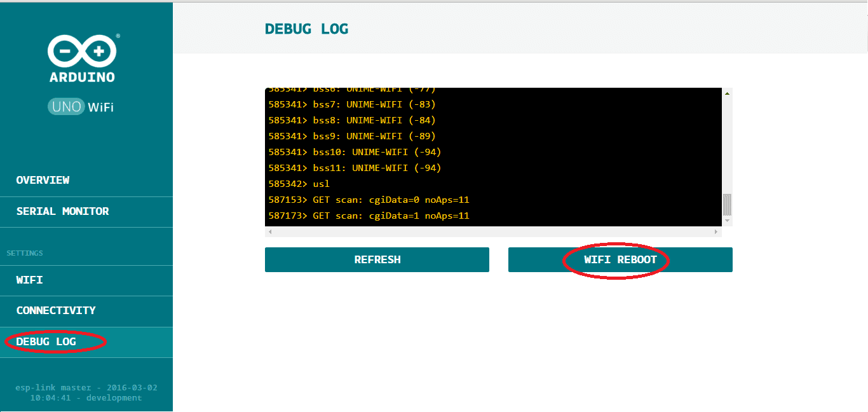Open the Overview page

coord(43,180)
